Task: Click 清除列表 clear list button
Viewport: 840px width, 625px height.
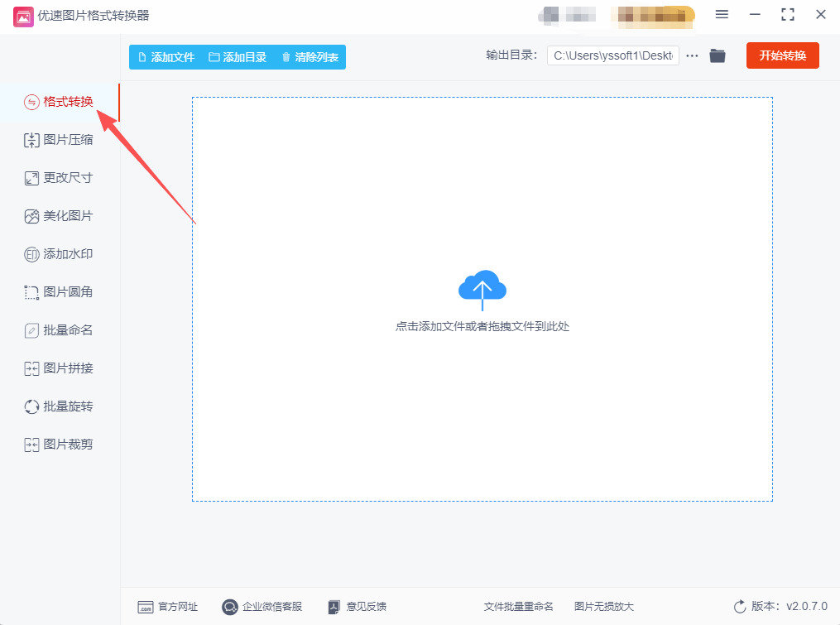Action: click(x=310, y=57)
